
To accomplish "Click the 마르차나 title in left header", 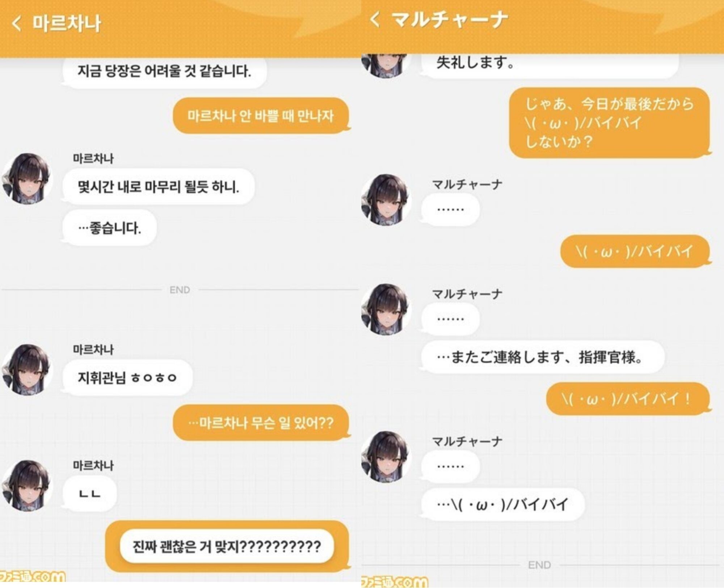I will click(x=67, y=24).
